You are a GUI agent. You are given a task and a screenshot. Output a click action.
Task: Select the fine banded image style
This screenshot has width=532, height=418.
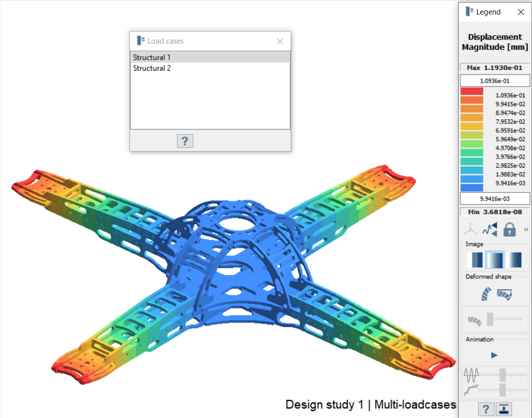(495, 259)
